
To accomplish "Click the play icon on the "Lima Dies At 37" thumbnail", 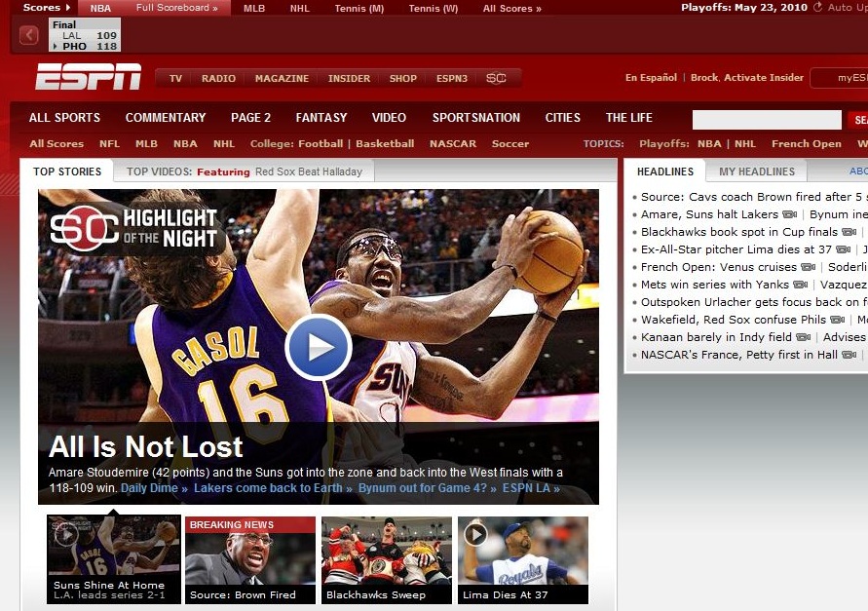I will [x=475, y=535].
